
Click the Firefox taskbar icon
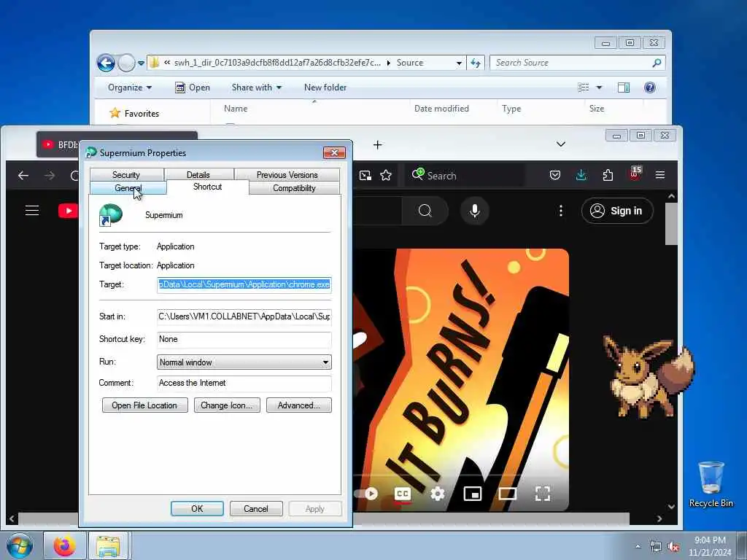(64, 546)
